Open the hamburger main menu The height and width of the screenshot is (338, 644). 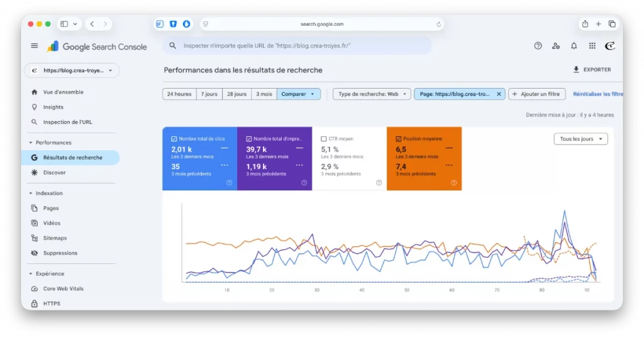click(35, 46)
